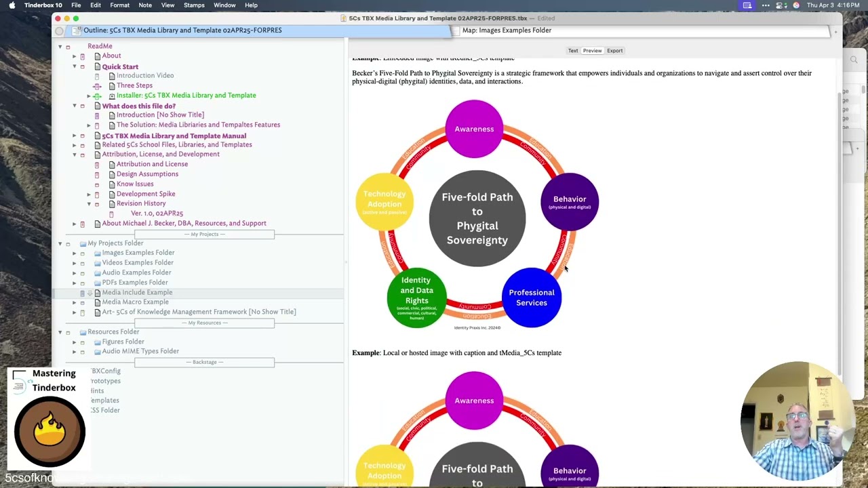Open the macOS Control Center icon

[781, 5]
